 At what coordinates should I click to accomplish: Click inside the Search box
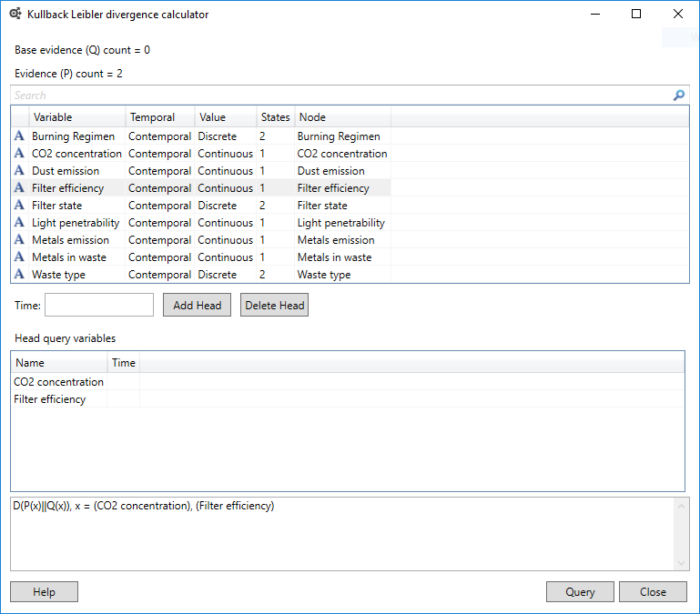coord(337,96)
